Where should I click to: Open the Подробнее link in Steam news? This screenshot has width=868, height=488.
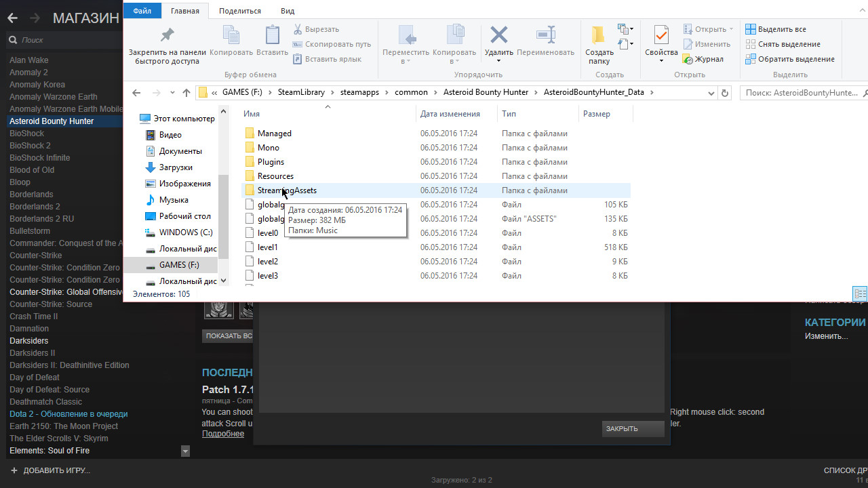point(223,434)
